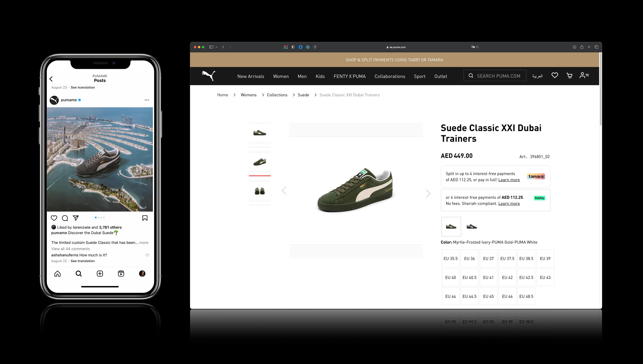
Task: Go to Home breadcrumb
Action: tap(223, 95)
